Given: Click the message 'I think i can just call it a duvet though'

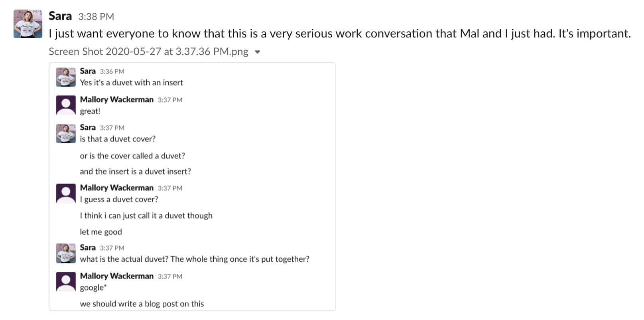Looking at the screenshot, I should coord(146,215).
